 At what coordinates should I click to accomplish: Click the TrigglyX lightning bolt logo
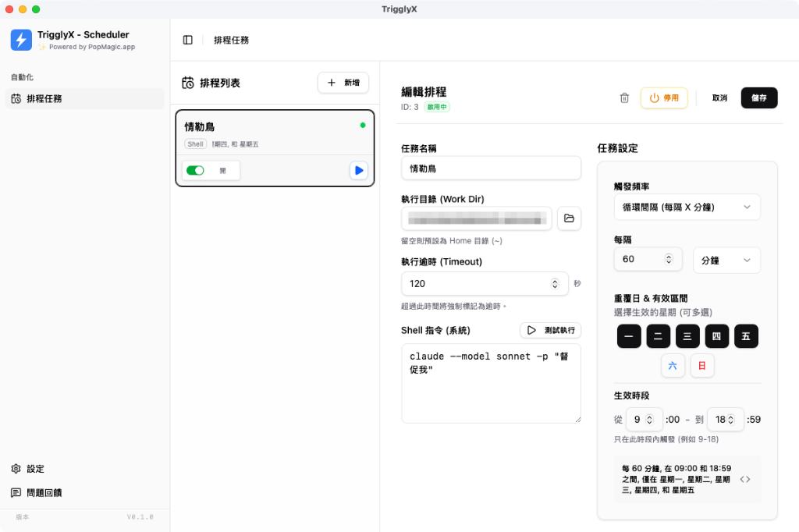click(21, 40)
